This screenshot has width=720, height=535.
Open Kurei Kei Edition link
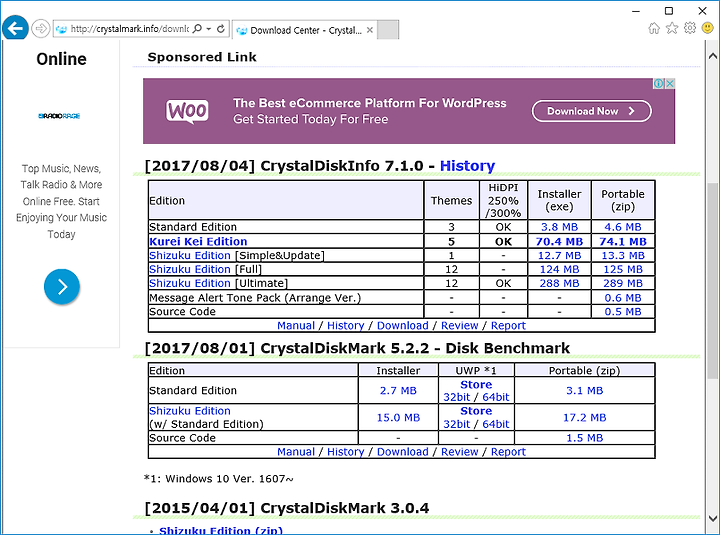198,242
